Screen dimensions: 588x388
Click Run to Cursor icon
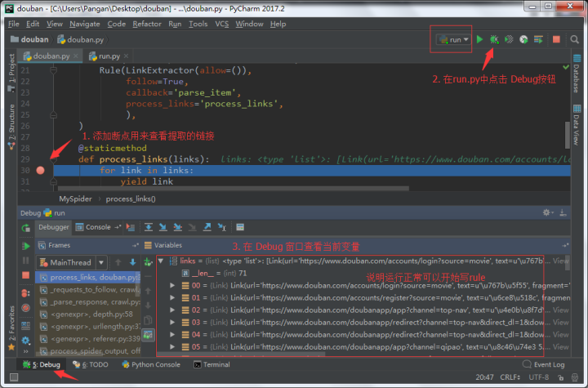click(x=222, y=227)
